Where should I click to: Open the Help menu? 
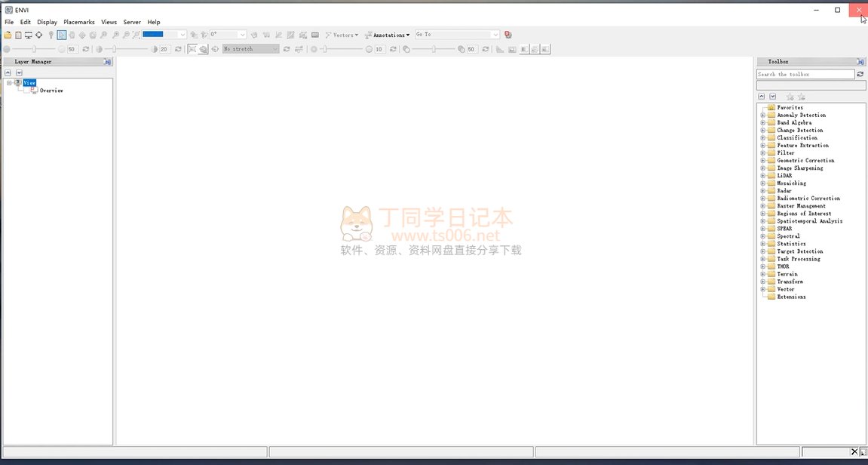pyautogui.click(x=154, y=22)
